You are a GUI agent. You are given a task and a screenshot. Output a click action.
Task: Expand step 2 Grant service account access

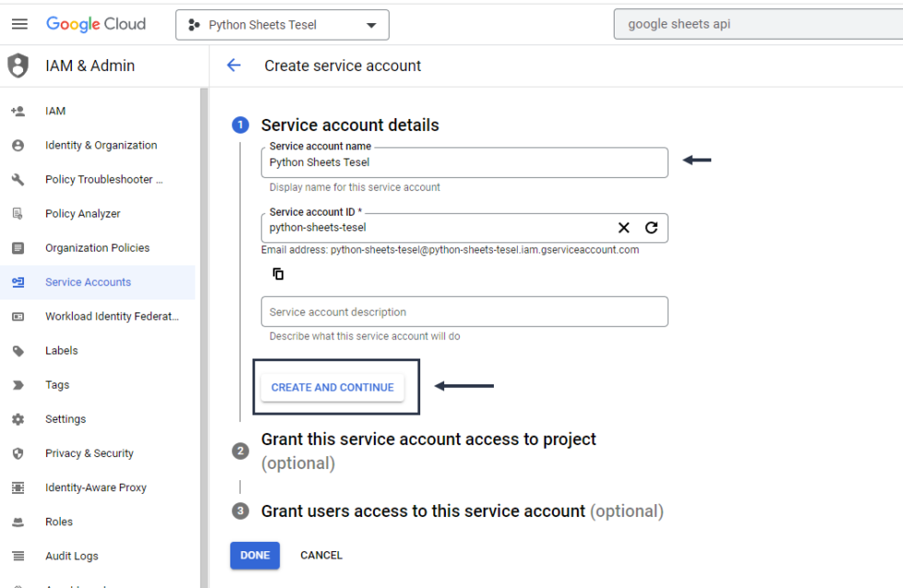(x=428, y=440)
